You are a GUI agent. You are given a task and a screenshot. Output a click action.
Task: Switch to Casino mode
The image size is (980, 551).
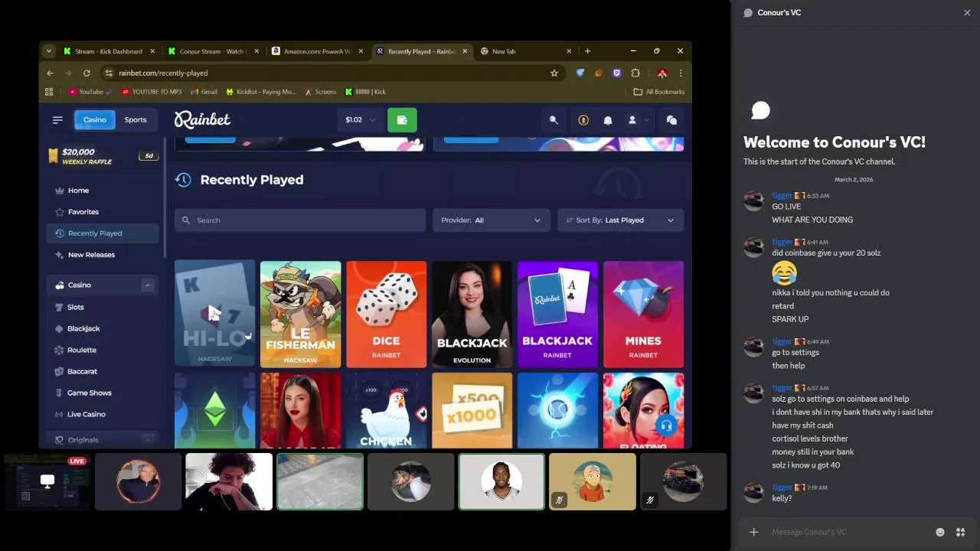[95, 119]
